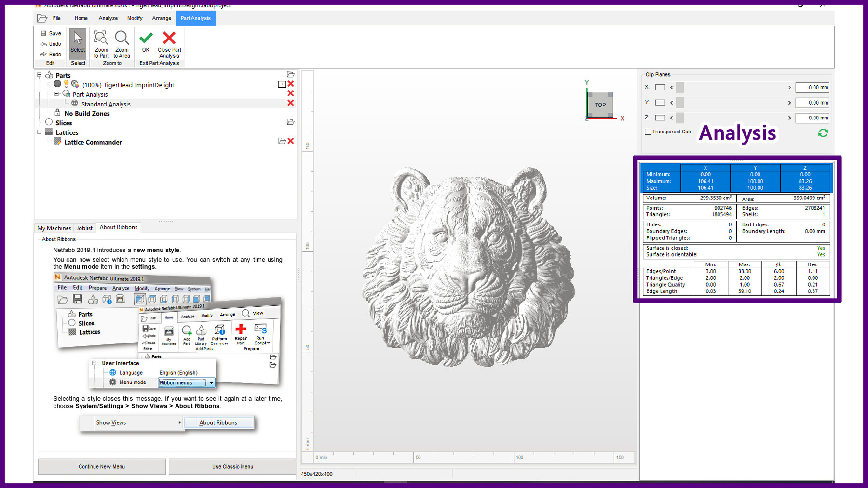The image size is (868, 488).
Task: Collapse the Parts tree node
Action: (40, 75)
